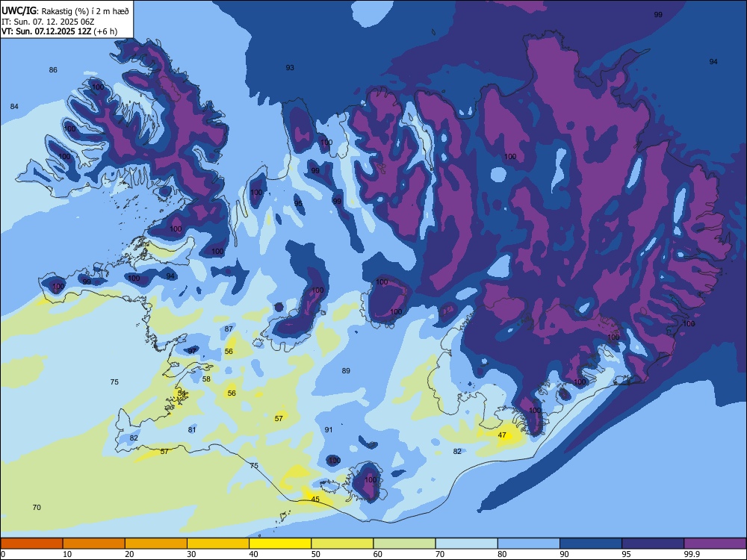Click the bright yellow 40–50 legend swatch
Image resolution: width=747 pixels, height=560 pixels.
pos(280,544)
